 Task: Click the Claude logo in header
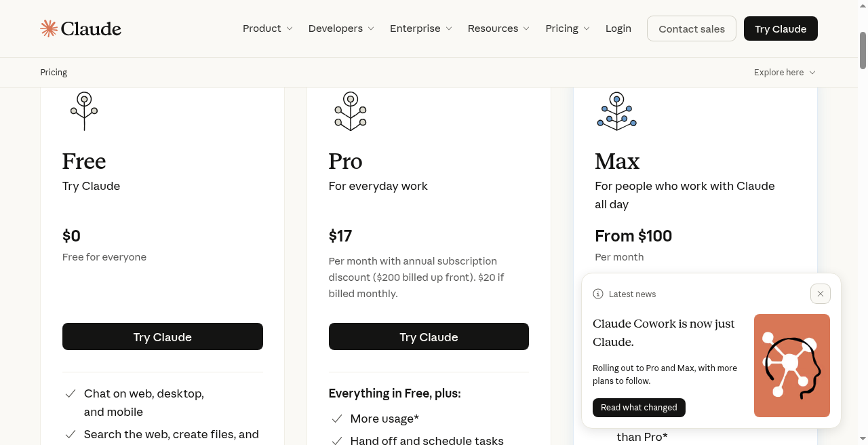tap(81, 28)
